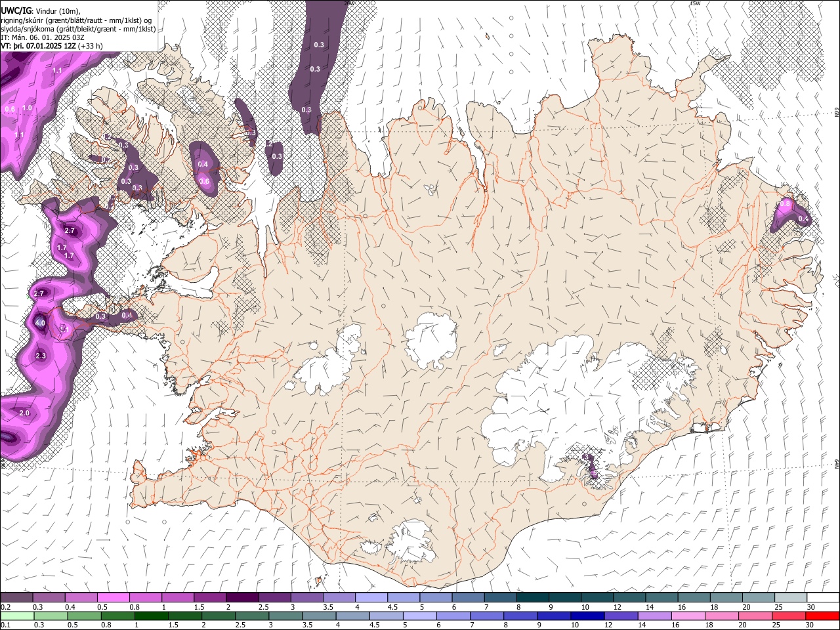Click the "15W" longitude label on the top edge
840x630 pixels.
coord(695,3)
